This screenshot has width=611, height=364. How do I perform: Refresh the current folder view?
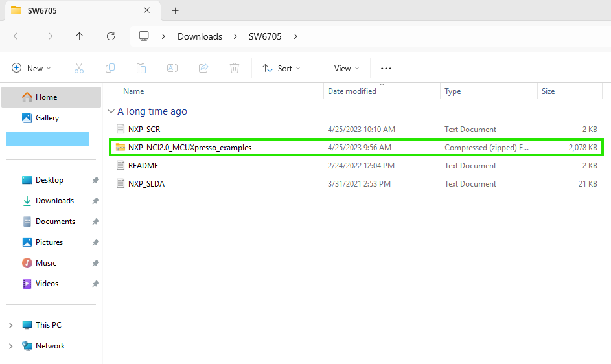point(111,36)
